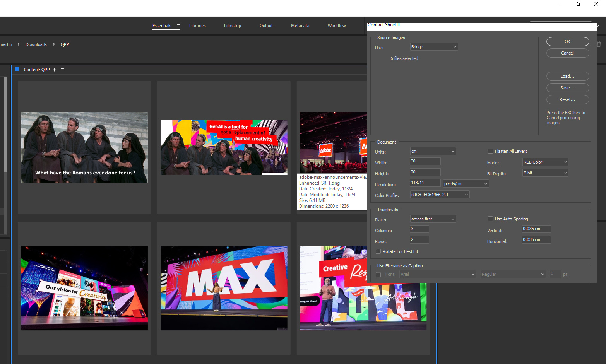
Task: Switch to the Output workspace
Action: 266,26
